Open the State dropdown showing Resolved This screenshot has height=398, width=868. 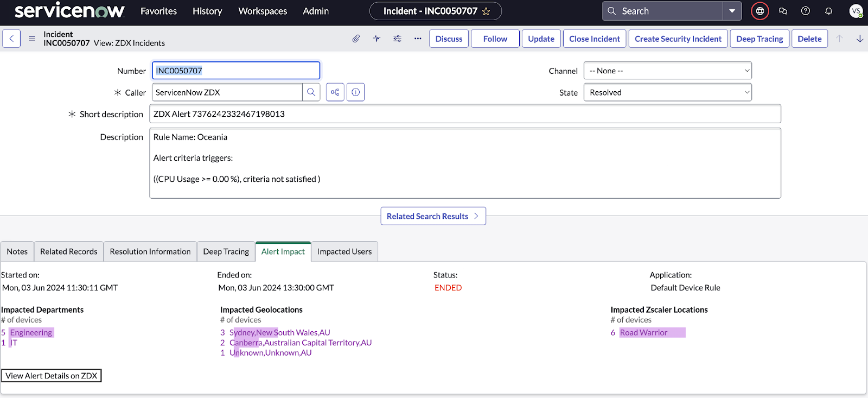coord(668,92)
